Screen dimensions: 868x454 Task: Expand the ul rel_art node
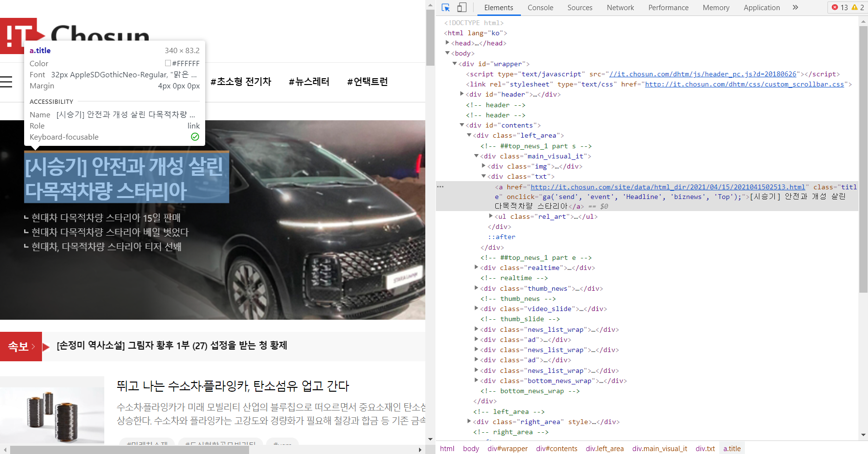click(491, 216)
